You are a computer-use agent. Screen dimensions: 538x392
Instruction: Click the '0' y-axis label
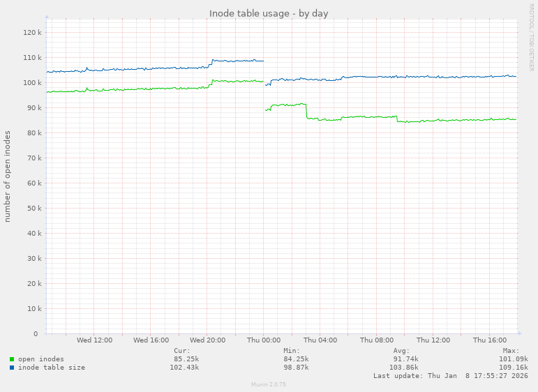click(x=36, y=333)
